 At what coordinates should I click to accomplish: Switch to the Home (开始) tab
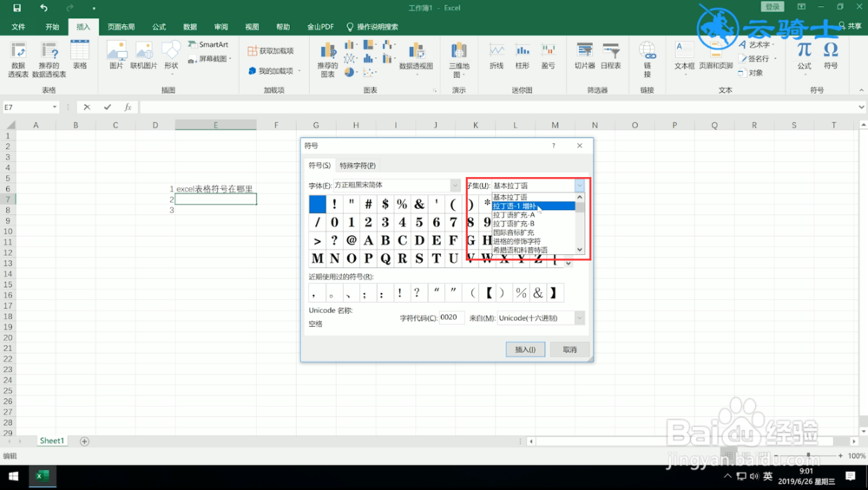click(52, 27)
